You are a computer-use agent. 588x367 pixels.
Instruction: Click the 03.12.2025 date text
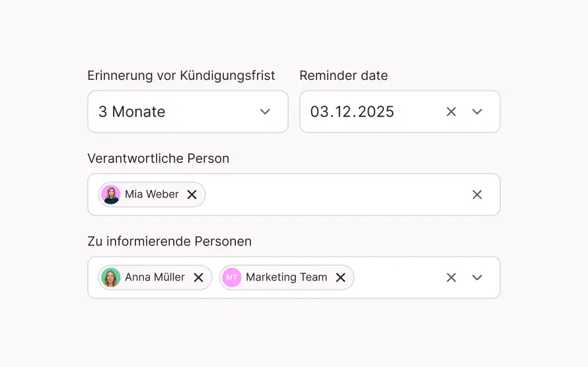(352, 112)
